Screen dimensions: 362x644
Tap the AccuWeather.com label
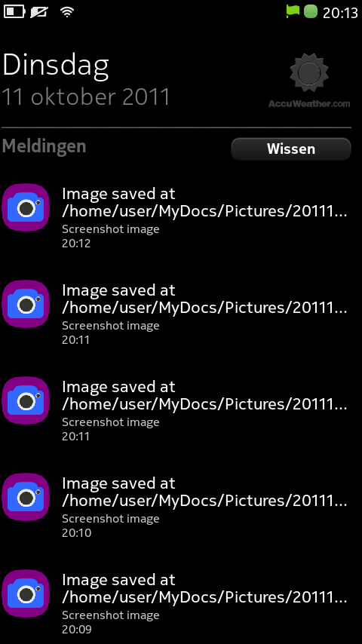(x=309, y=104)
